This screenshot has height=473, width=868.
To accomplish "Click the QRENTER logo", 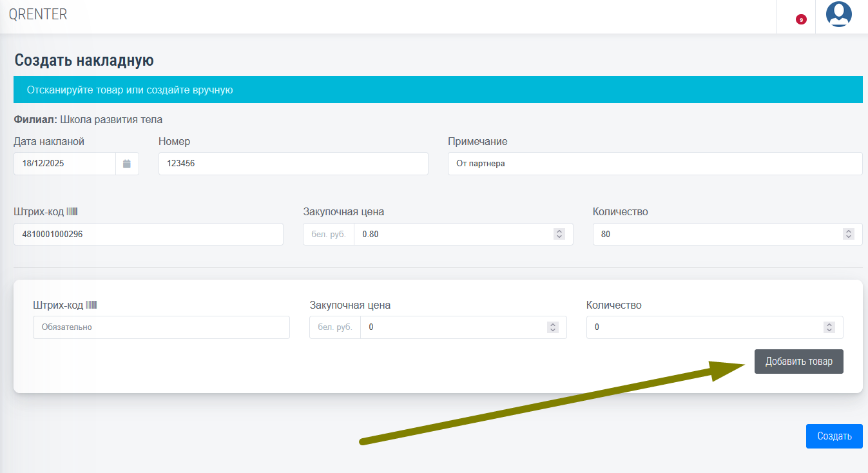I will [x=38, y=14].
